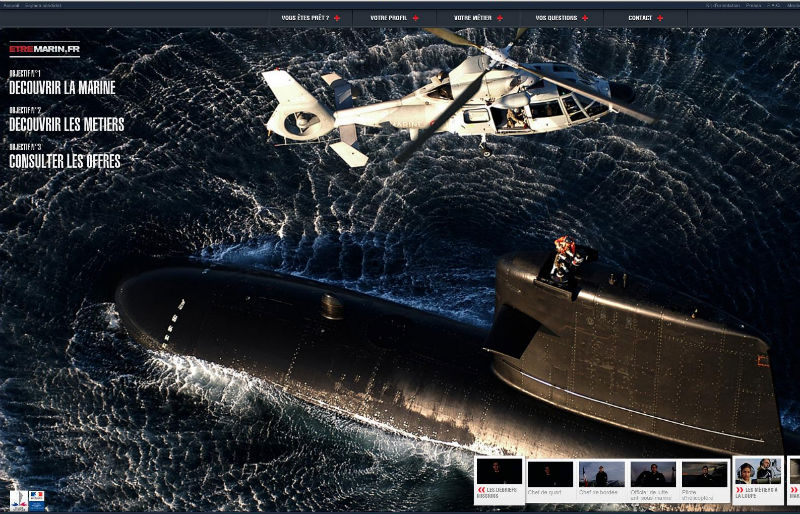Click the République Française logo at bottom left
The height and width of the screenshot is (514, 800).
pos(37,499)
